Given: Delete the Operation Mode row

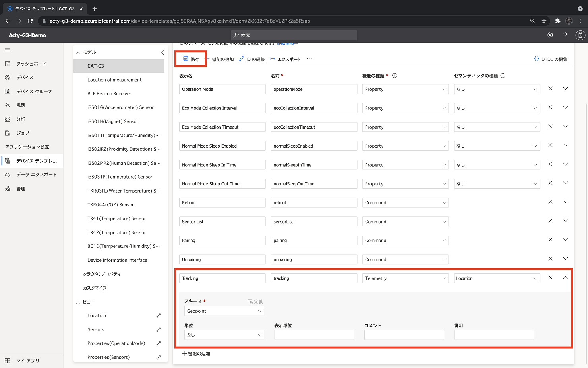Looking at the screenshot, I should tap(550, 88).
